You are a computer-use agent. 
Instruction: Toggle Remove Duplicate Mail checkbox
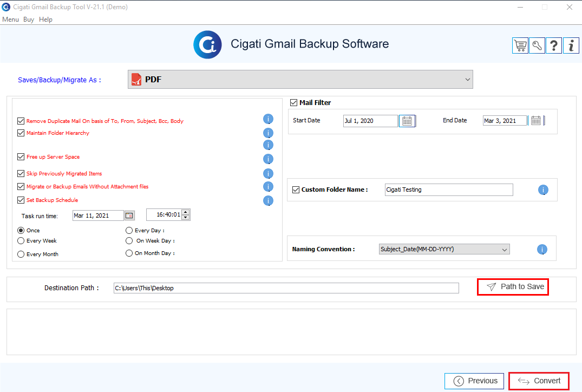(x=21, y=121)
